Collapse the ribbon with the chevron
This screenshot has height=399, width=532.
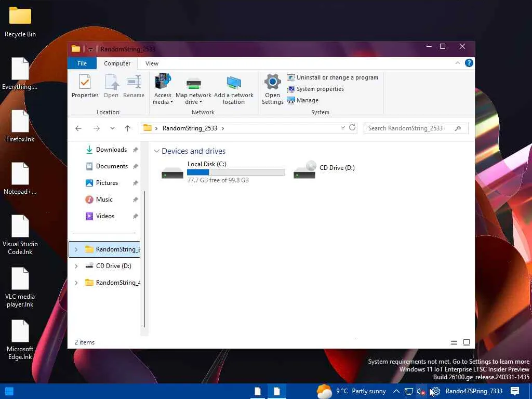pos(457,63)
